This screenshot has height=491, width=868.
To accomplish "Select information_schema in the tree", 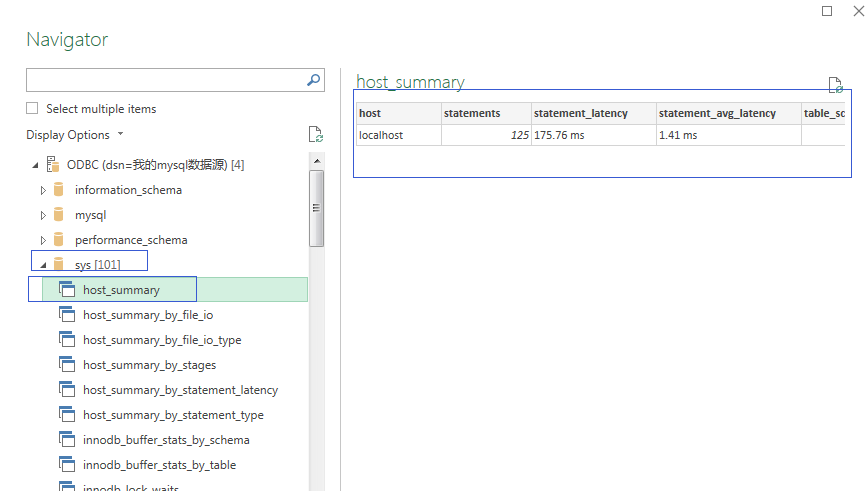I will (x=128, y=190).
